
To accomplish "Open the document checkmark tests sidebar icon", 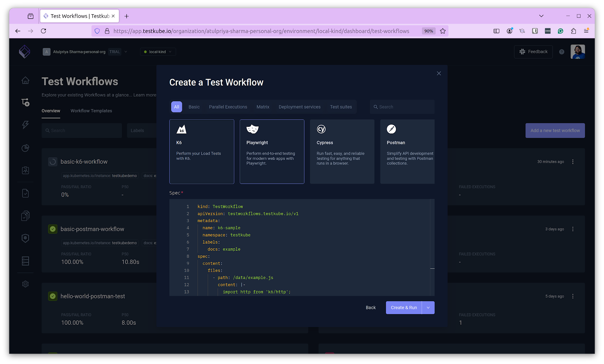I will (x=25, y=193).
